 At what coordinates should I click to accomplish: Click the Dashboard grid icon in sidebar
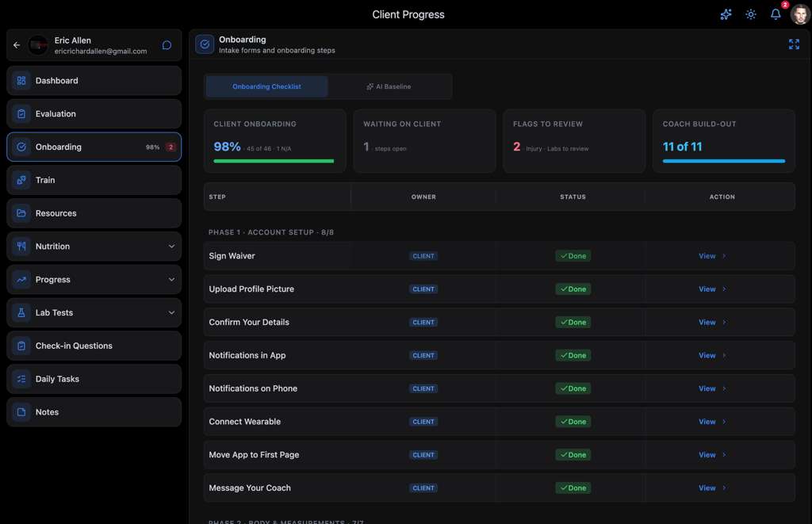21,81
